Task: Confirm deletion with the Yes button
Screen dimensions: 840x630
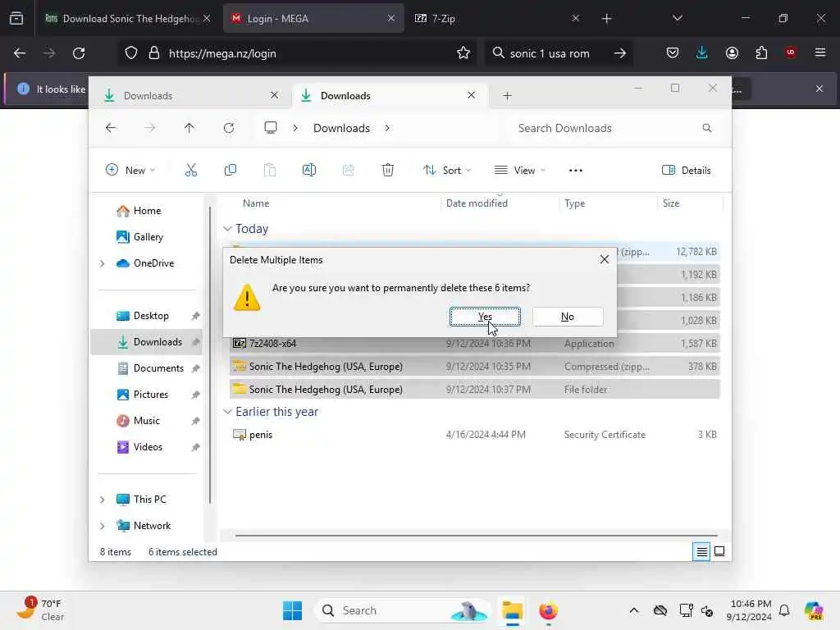Action: coord(485,317)
